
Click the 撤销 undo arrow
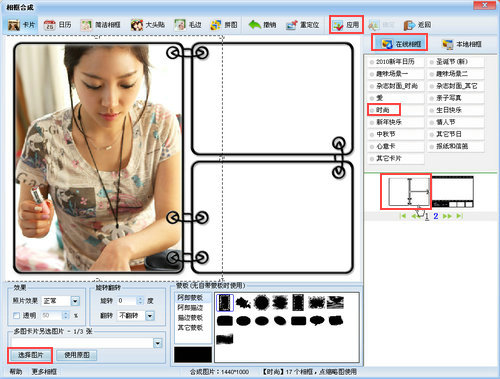(x=255, y=25)
